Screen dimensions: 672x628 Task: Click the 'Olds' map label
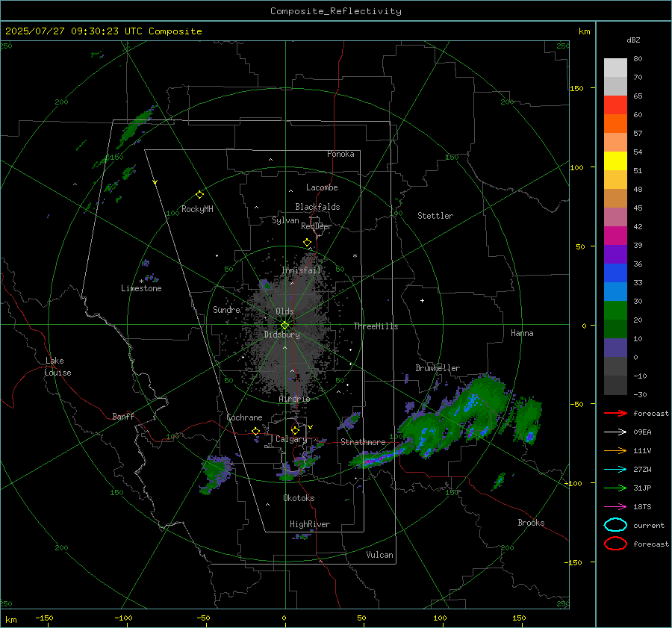(x=284, y=311)
